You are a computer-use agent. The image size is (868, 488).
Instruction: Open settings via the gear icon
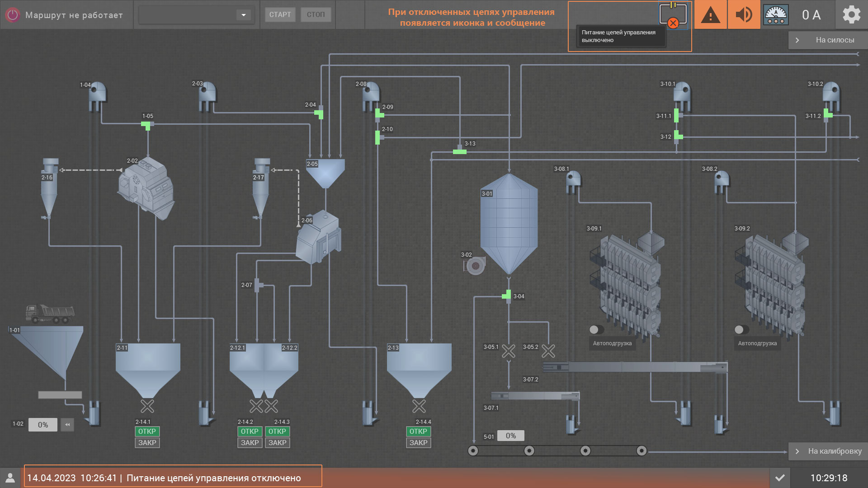pyautogui.click(x=851, y=14)
